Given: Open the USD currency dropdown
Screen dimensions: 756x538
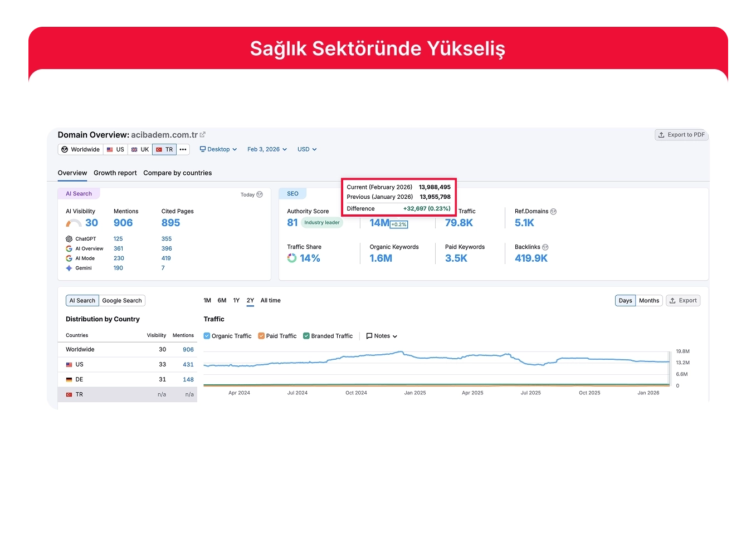Looking at the screenshot, I should 306,149.
